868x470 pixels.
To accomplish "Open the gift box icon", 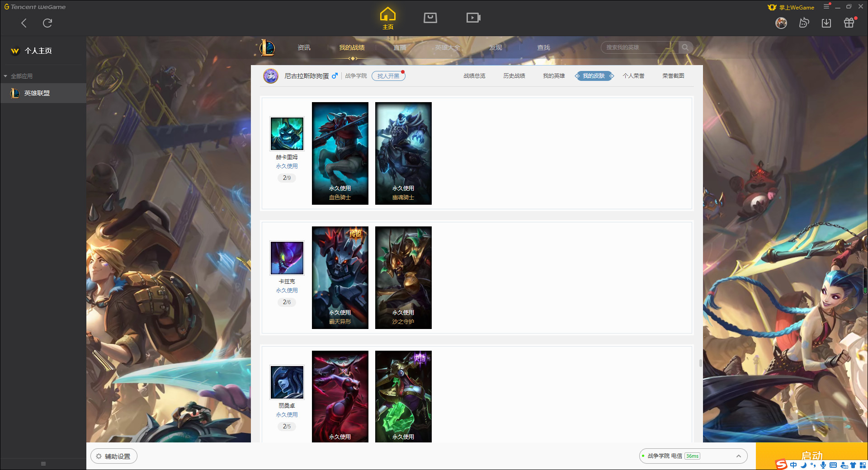I will pyautogui.click(x=849, y=23).
